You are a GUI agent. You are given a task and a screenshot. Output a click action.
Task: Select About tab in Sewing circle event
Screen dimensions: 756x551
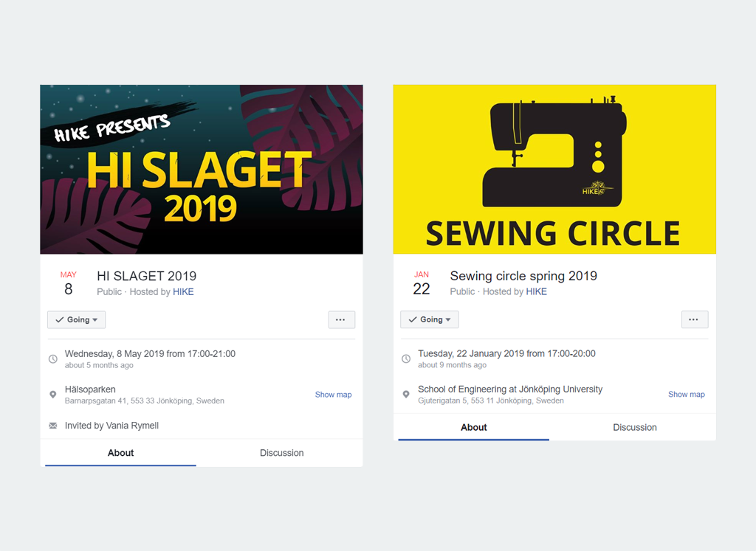coord(473,427)
